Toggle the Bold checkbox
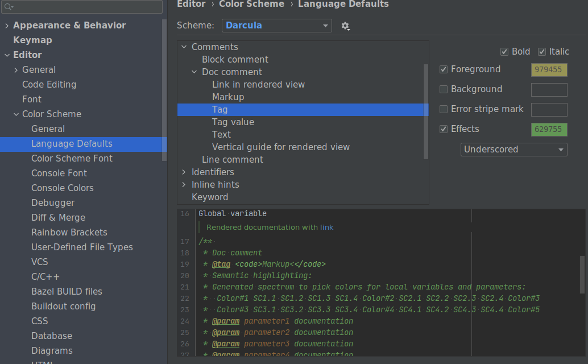 [x=504, y=52]
